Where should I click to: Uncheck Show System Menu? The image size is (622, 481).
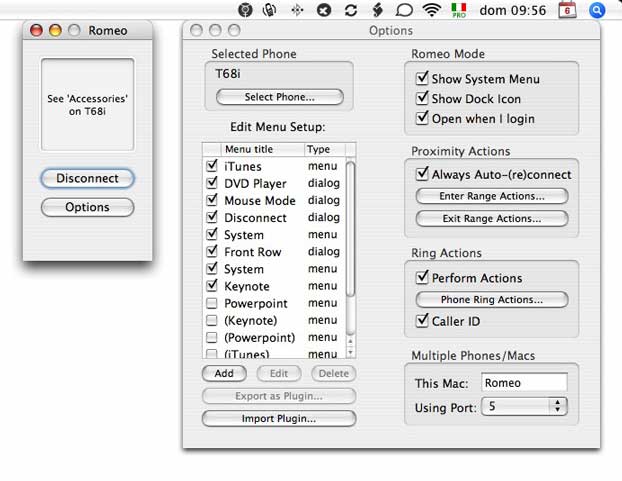click(x=422, y=79)
